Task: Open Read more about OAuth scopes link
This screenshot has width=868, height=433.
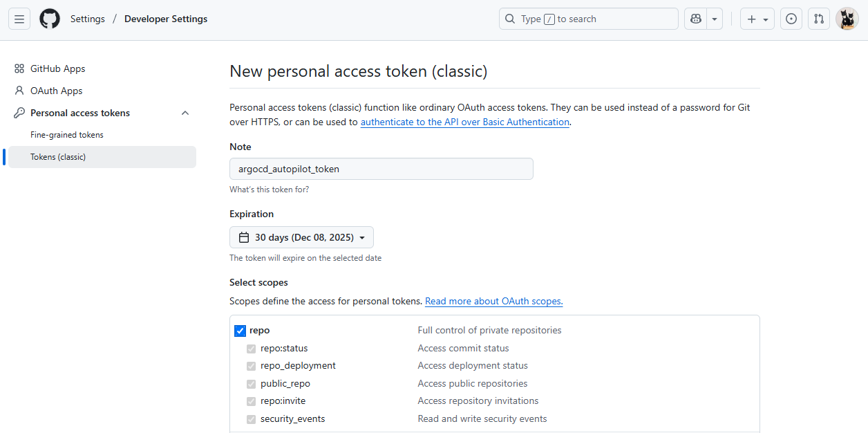Action: coord(493,302)
